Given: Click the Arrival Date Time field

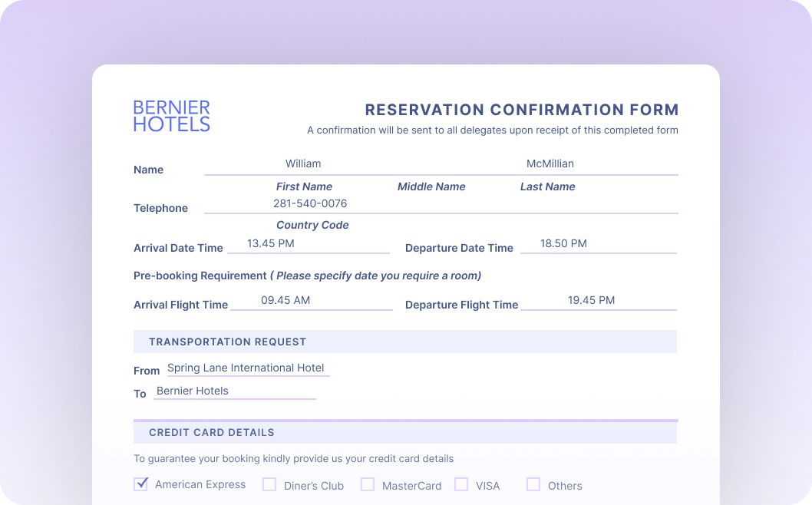Looking at the screenshot, I should point(308,244).
